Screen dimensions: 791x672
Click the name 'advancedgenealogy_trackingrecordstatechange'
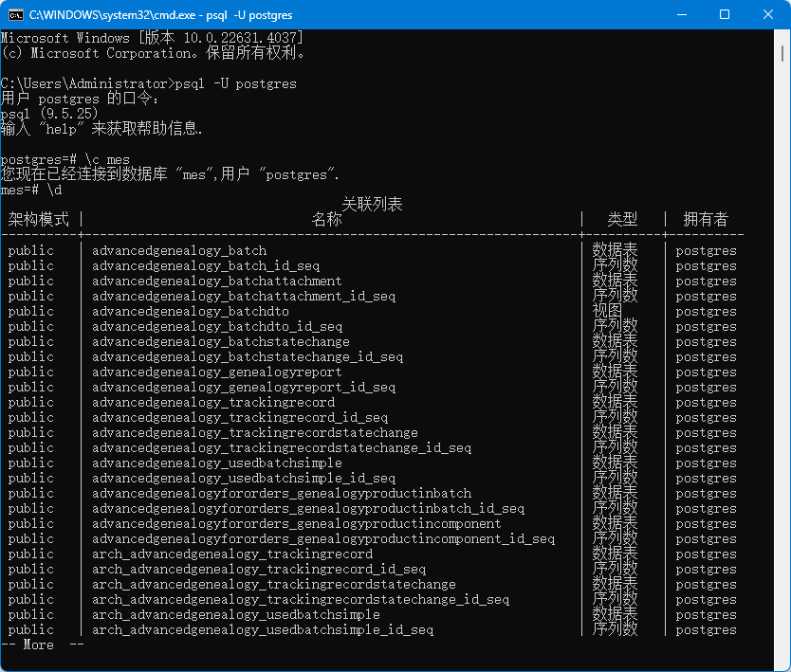255,432
